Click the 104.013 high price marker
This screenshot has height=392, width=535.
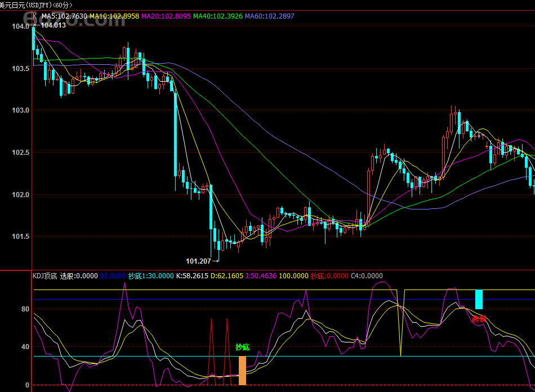(x=53, y=25)
